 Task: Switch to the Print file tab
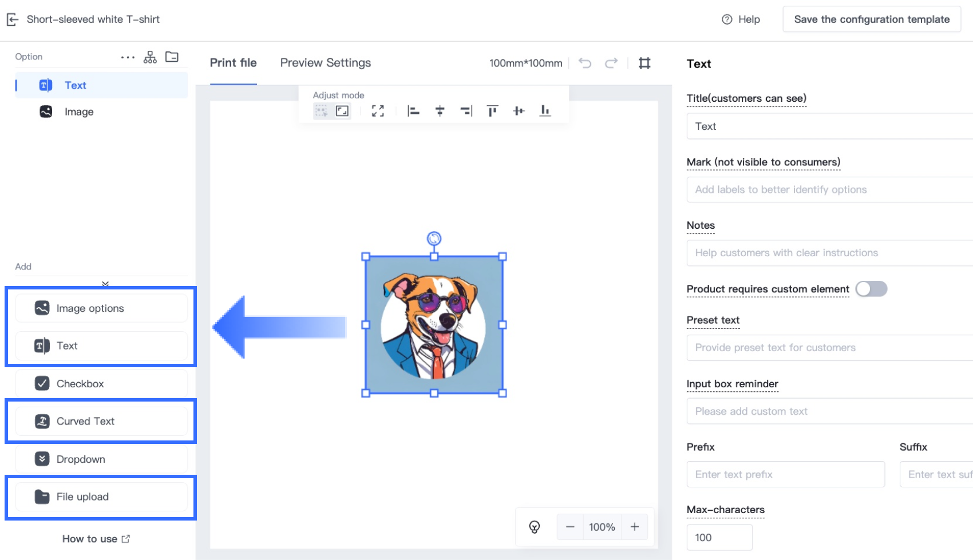click(233, 63)
